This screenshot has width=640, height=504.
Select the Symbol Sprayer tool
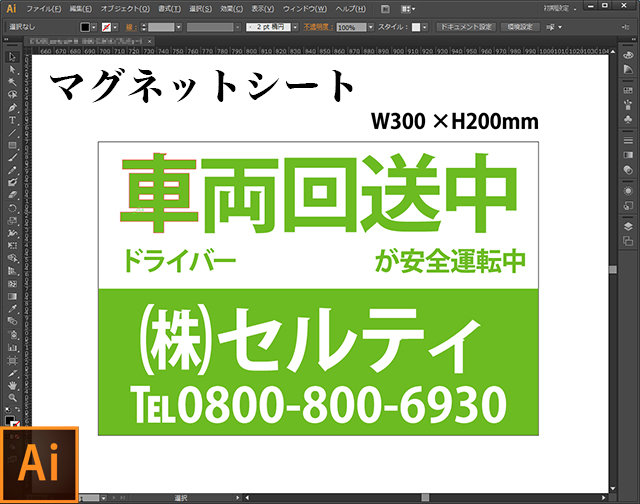pyautogui.click(x=12, y=335)
